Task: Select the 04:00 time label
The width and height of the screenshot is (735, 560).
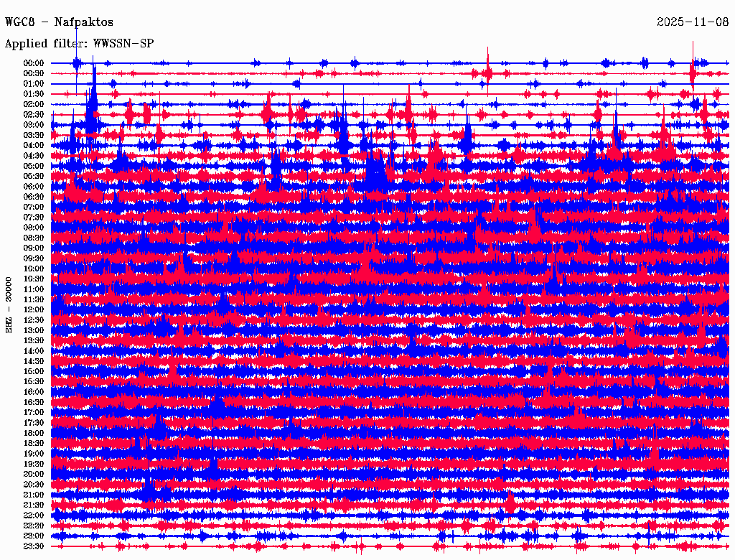Action: click(34, 146)
